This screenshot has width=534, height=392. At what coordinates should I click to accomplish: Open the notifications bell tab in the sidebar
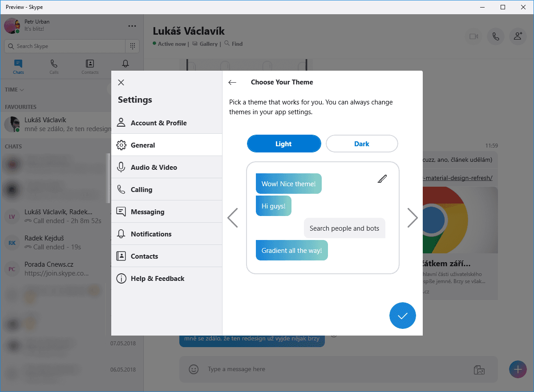click(x=125, y=64)
